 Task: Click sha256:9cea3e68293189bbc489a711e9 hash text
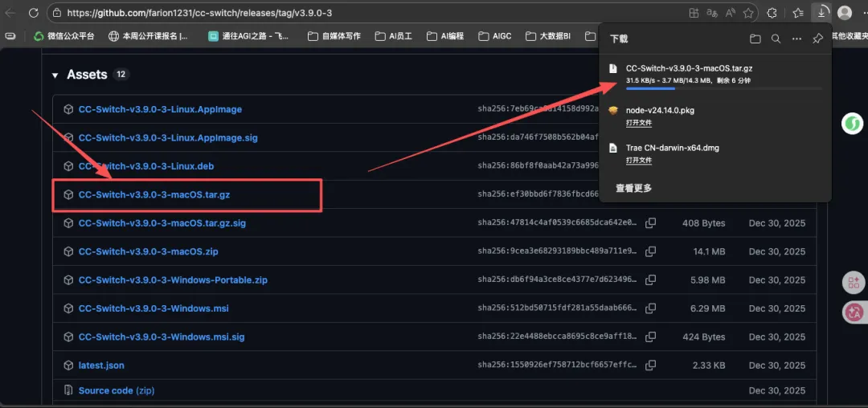pyautogui.click(x=558, y=251)
